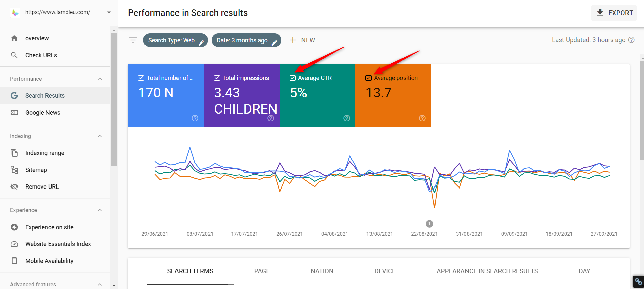Image resolution: width=644 pixels, height=289 pixels.
Task: Click the filter list icon
Action: [133, 40]
